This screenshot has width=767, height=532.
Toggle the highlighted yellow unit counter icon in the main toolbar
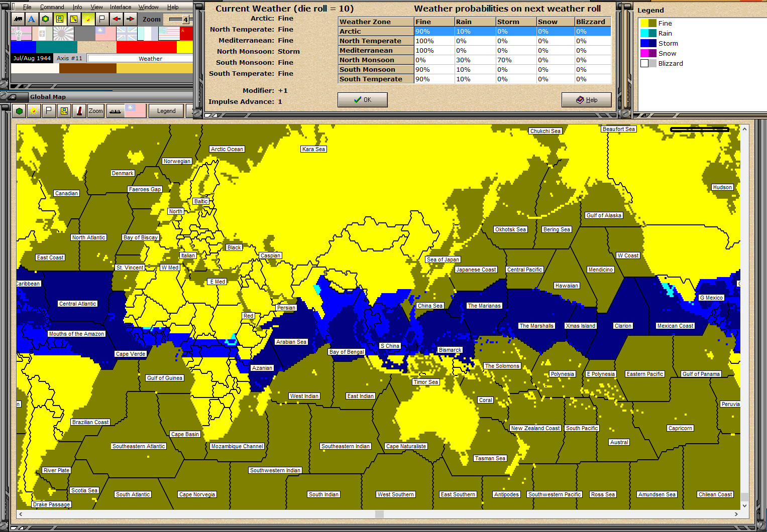point(60,19)
